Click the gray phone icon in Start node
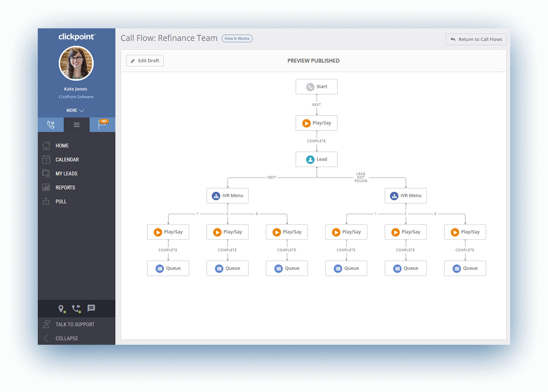 click(x=310, y=87)
